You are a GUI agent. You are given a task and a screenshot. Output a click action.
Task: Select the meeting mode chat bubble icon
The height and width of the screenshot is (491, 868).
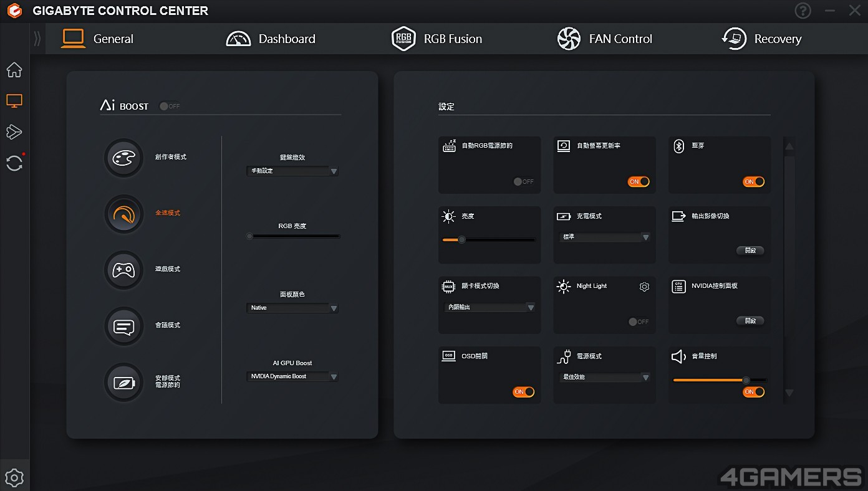123,326
